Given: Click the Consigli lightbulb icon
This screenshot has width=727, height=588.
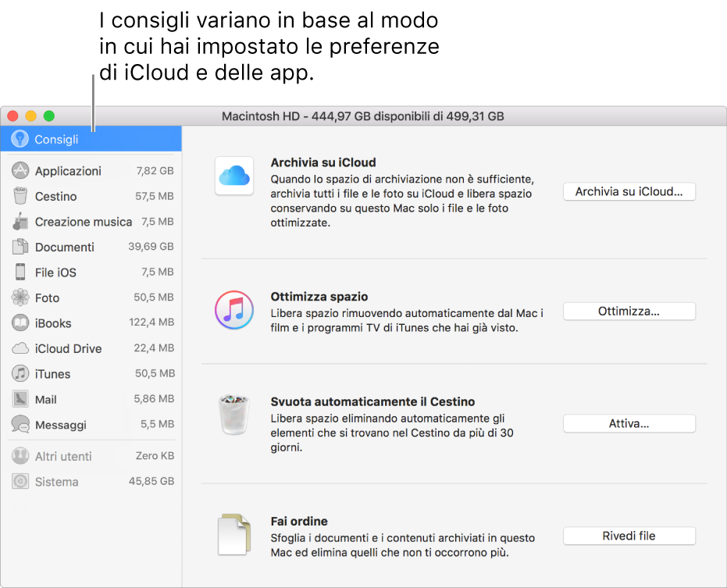Looking at the screenshot, I should 20,139.
